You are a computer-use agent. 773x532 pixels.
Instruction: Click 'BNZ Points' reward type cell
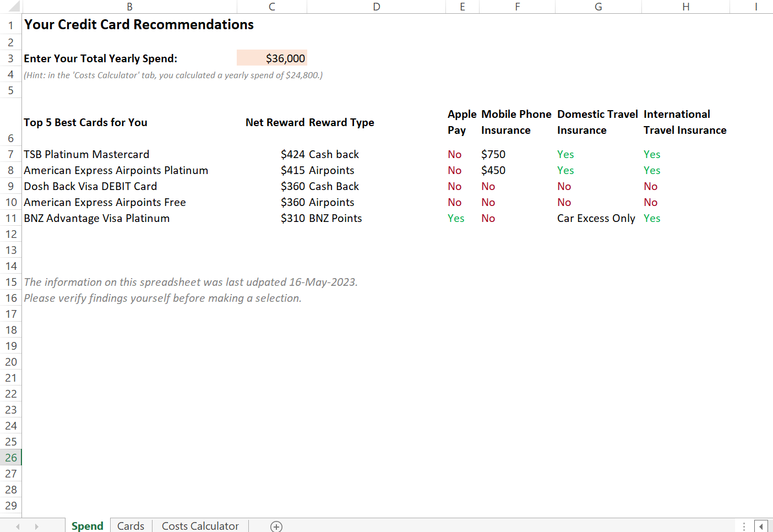click(335, 218)
